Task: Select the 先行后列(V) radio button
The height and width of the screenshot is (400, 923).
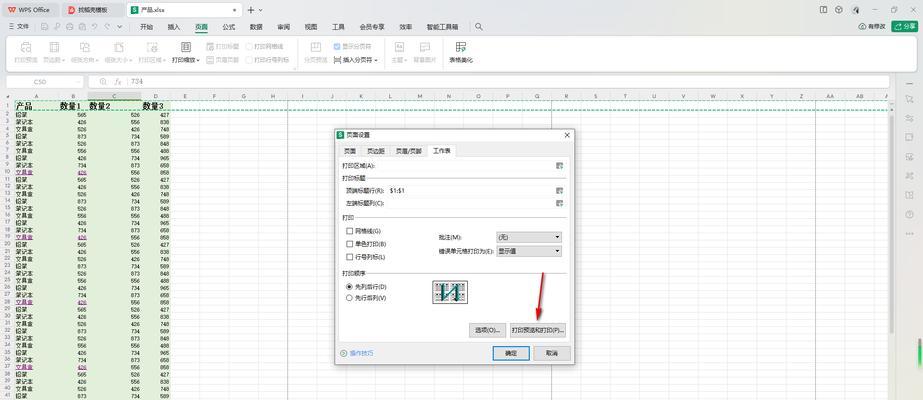Action: pos(350,298)
